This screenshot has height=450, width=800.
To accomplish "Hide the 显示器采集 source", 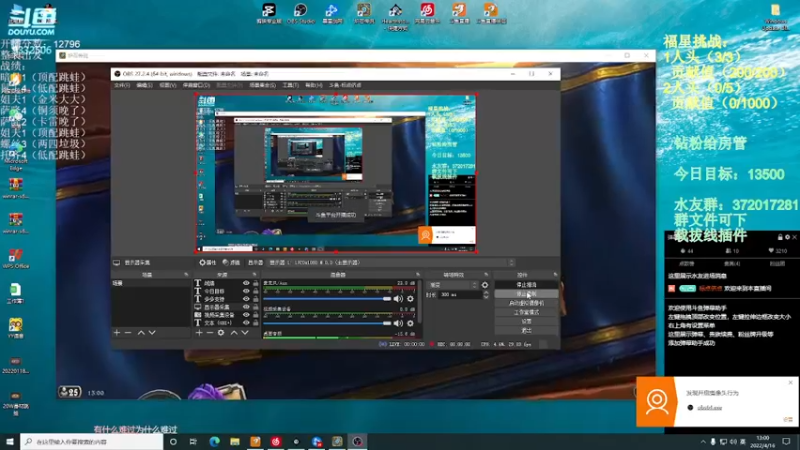I will pos(246,307).
